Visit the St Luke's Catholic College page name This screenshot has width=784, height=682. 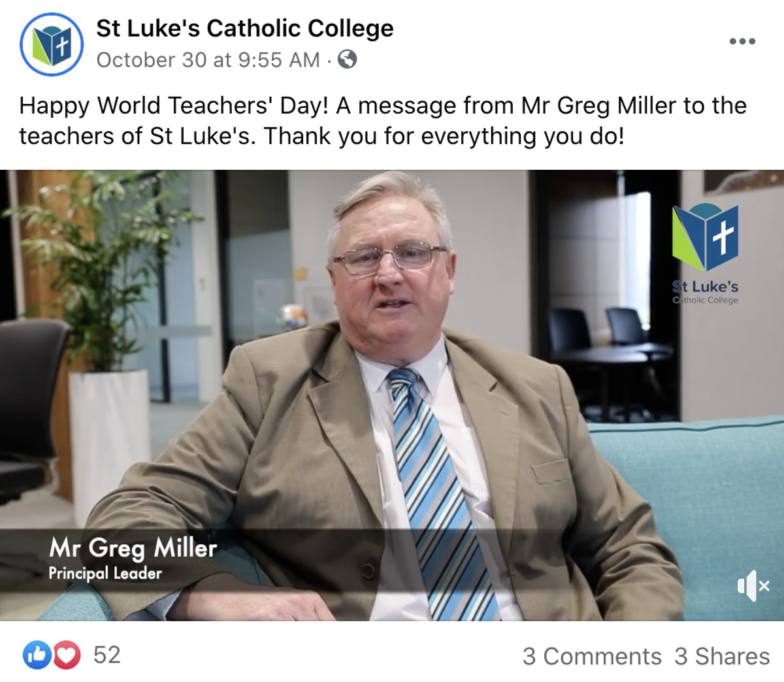click(x=245, y=28)
